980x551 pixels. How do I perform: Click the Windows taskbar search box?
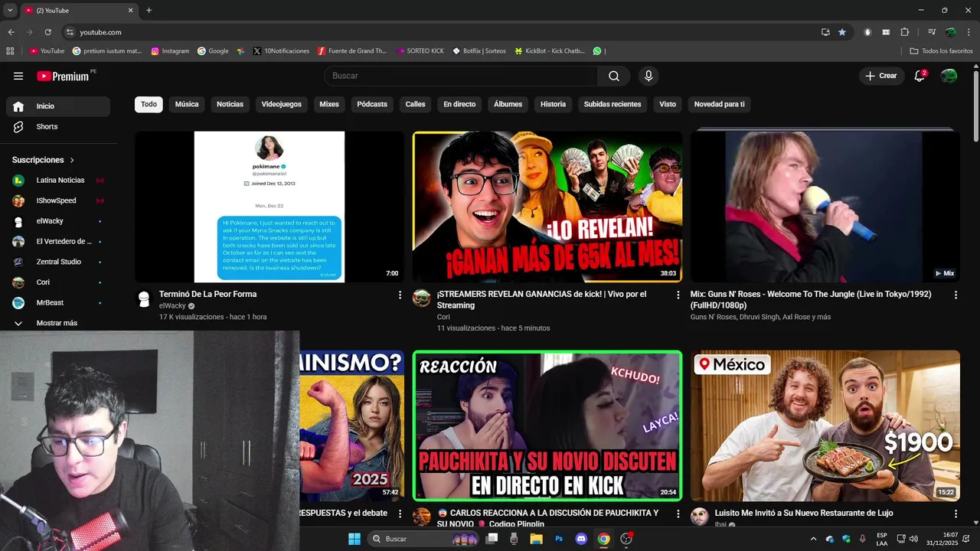[x=424, y=539]
